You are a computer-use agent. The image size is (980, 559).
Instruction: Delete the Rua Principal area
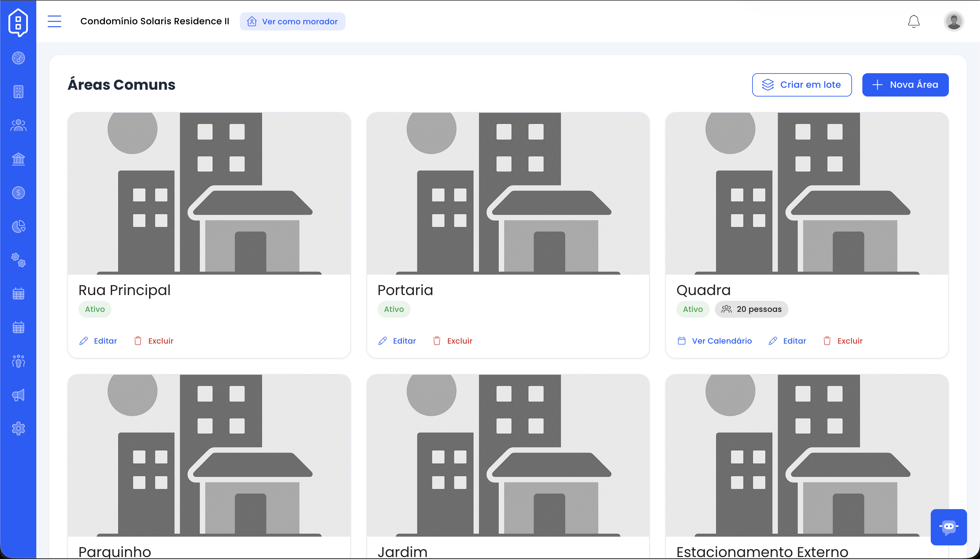pyautogui.click(x=154, y=341)
